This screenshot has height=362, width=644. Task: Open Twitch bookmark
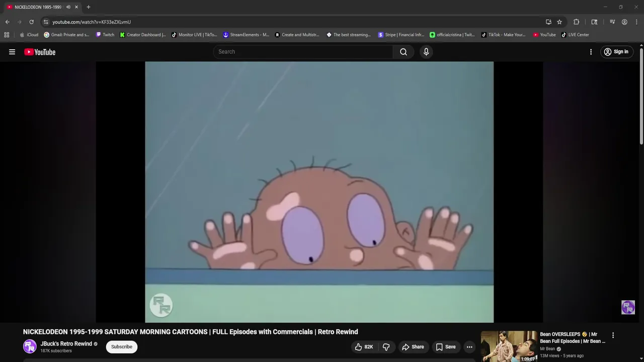pos(105,35)
